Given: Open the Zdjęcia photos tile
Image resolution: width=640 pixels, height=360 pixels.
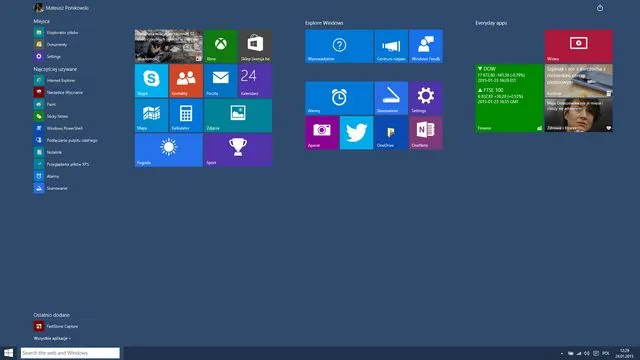Looking at the screenshot, I should [x=238, y=116].
